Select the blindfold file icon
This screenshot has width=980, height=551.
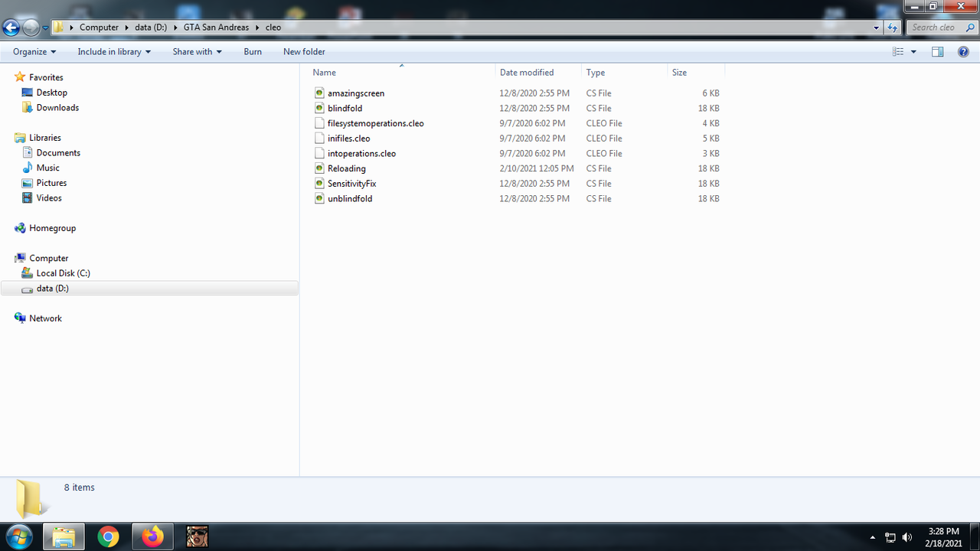320,109
